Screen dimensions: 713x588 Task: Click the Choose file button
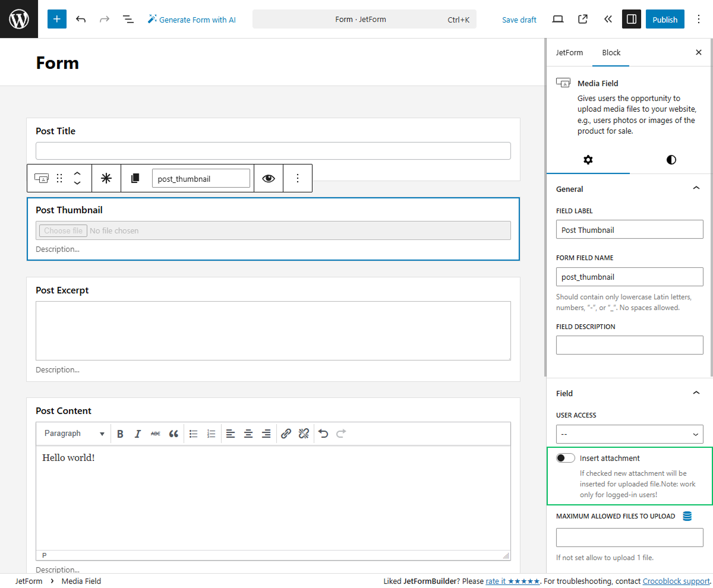click(x=63, y=230)
